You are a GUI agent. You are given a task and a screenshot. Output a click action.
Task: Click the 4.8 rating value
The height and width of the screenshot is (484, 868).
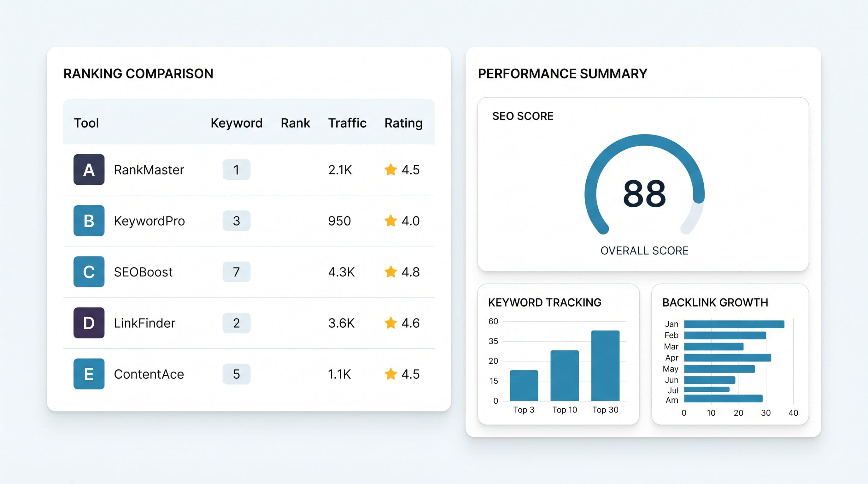[x=410, y=272]
